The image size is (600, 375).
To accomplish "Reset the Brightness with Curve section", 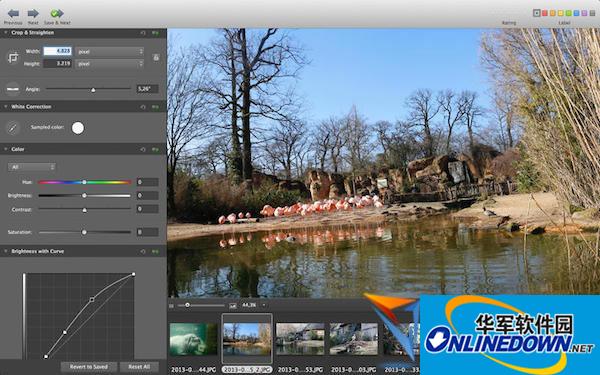I will tap(143, 251).
